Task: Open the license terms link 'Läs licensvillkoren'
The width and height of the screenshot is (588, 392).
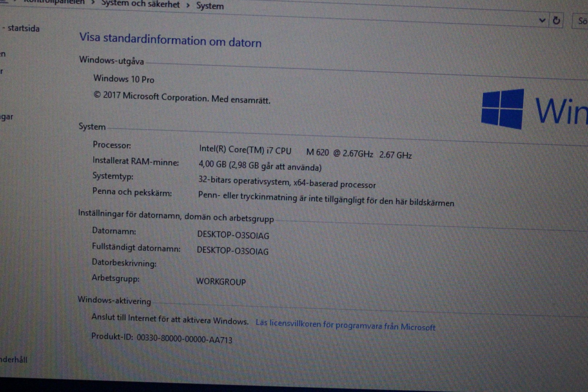Action: [345, 324]
